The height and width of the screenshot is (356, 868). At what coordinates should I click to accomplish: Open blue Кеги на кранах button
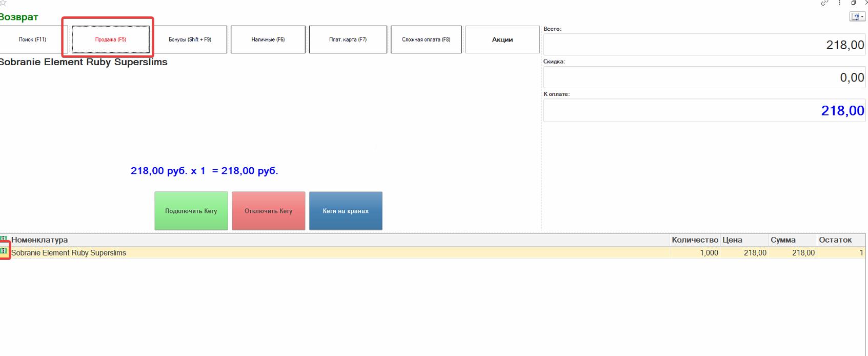coord(346,211)
